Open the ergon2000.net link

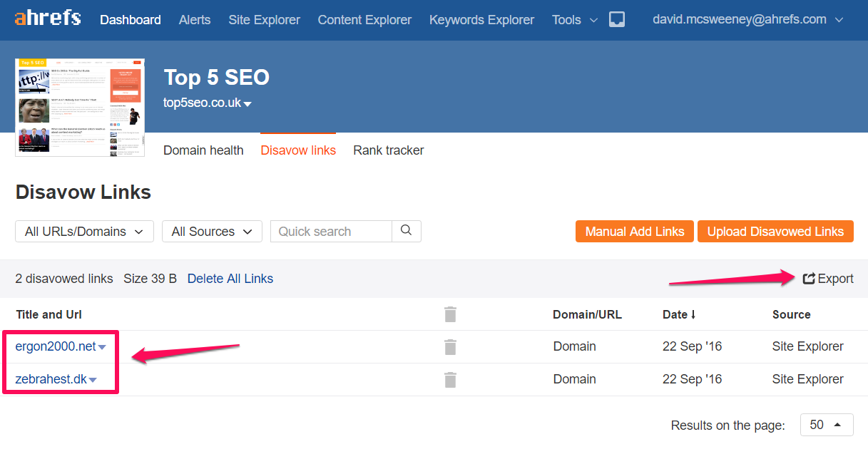click(56, 346)
